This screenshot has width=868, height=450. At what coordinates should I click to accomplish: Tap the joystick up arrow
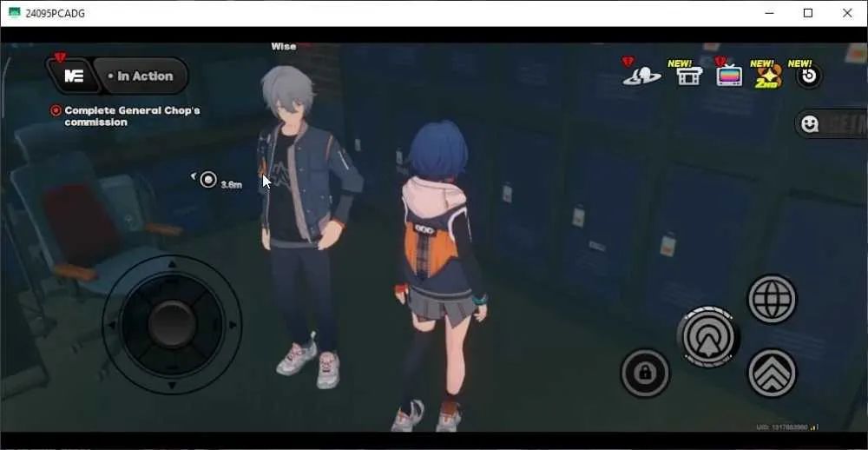[x=172, y=265]
